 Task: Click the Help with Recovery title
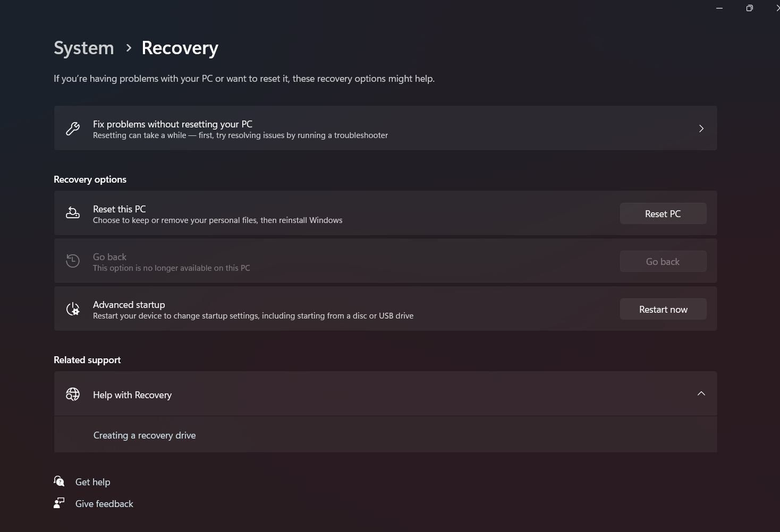[132, 395]
